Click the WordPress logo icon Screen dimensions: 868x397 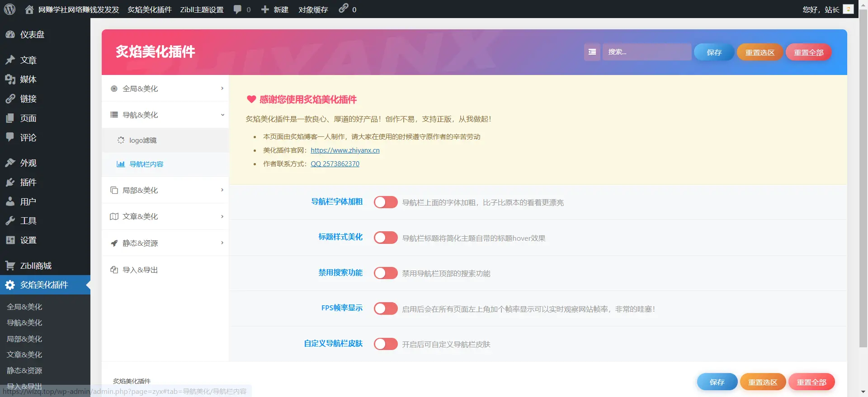(9, 9)
